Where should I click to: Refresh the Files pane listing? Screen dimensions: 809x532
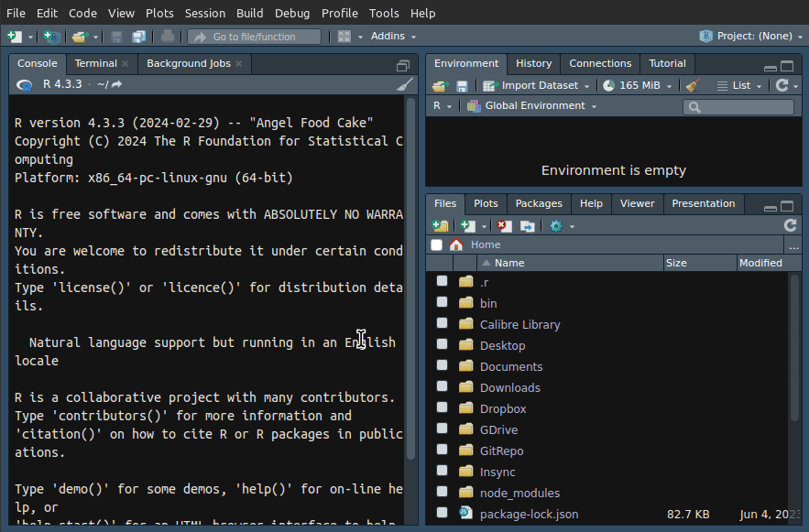[x=790, y=225]
